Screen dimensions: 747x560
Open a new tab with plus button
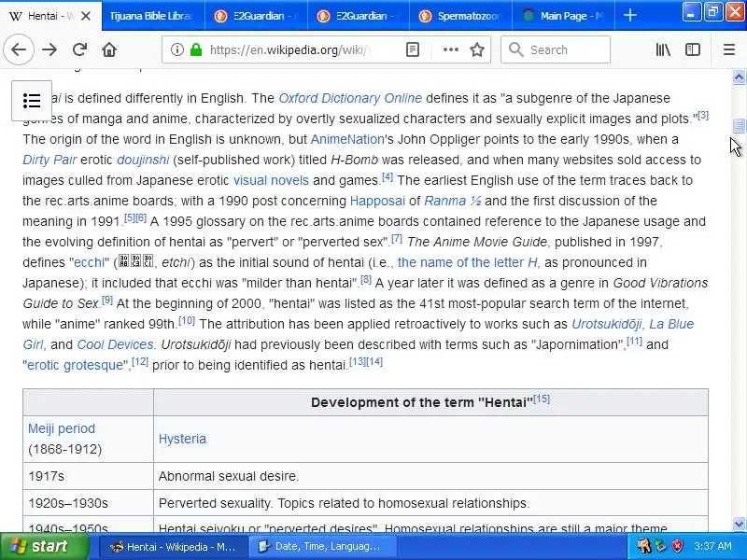pos(629,16)
